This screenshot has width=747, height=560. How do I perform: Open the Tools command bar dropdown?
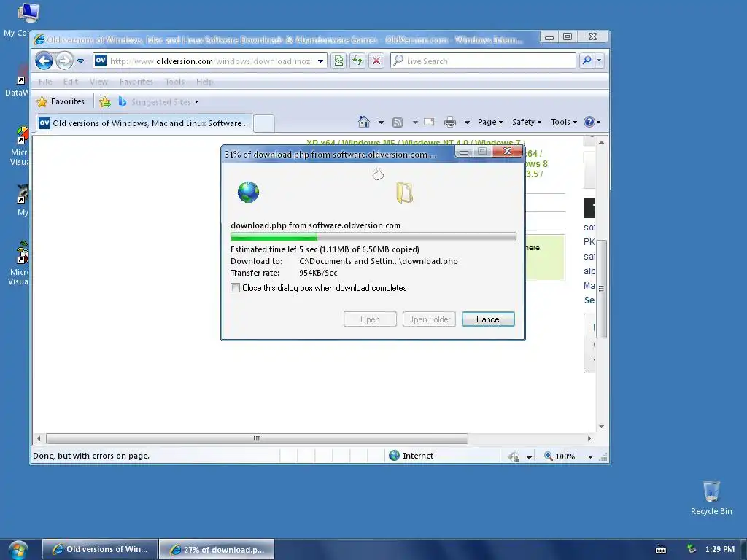[x=564, y=122]
